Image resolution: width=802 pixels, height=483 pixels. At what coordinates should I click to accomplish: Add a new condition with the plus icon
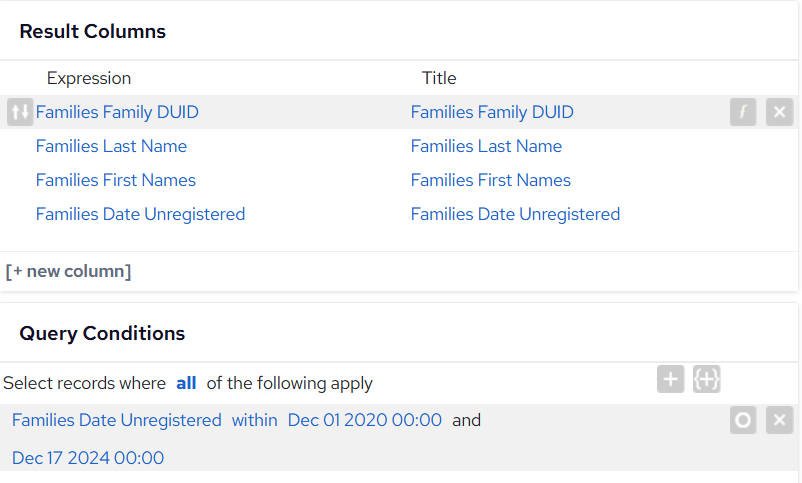671,379
